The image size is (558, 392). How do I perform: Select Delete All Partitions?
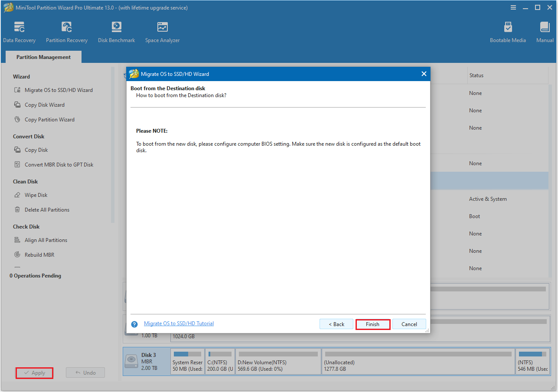click(46, 209)
